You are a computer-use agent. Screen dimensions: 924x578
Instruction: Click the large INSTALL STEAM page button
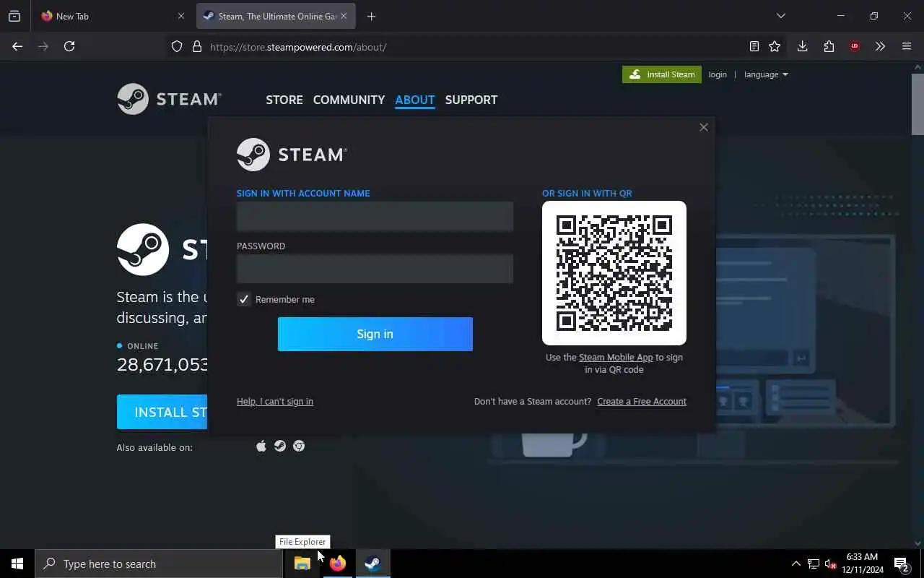162,412
